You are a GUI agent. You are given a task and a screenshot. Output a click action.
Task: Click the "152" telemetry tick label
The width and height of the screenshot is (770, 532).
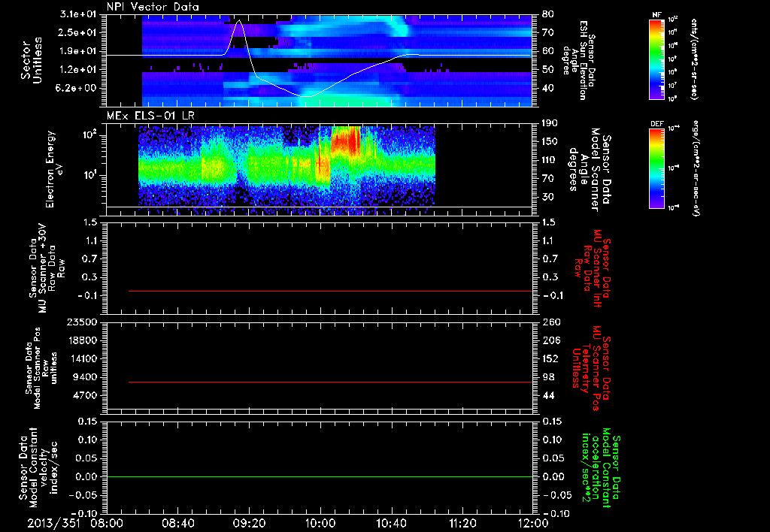click(550, 358)
